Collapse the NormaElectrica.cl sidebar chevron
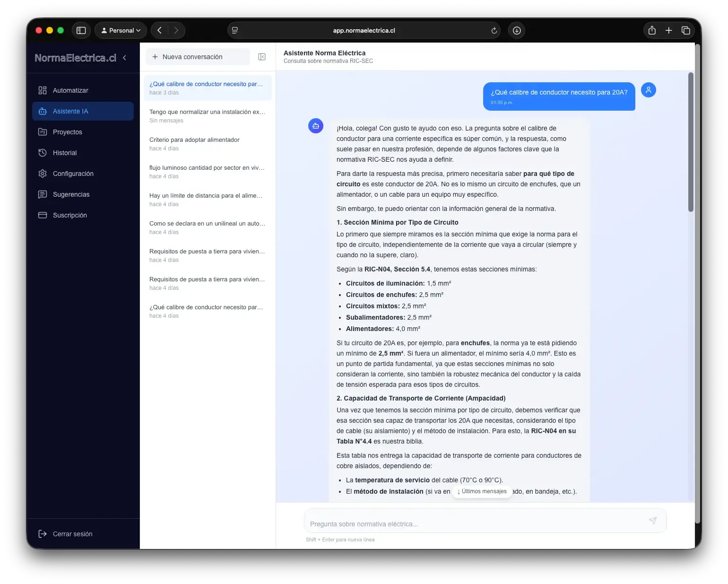 coord(125,58)
